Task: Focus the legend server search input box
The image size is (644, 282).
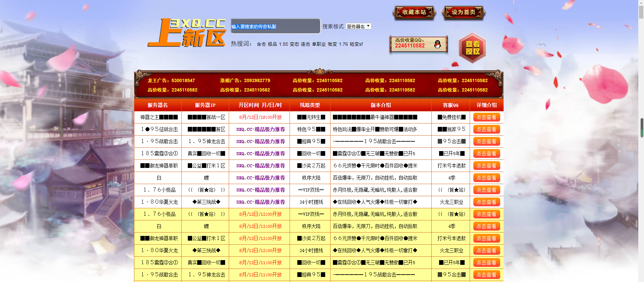Action: click(x=275, y=26)
